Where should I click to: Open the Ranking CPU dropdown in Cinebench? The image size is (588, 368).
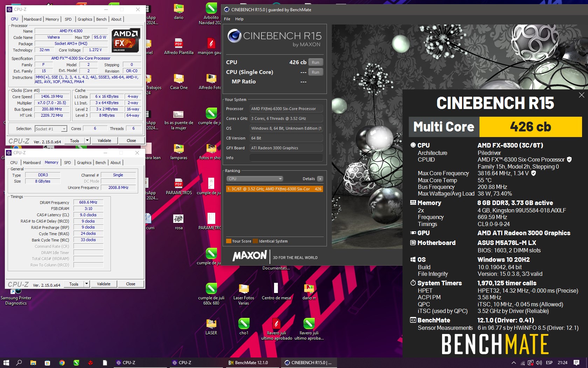pos(254,179)
